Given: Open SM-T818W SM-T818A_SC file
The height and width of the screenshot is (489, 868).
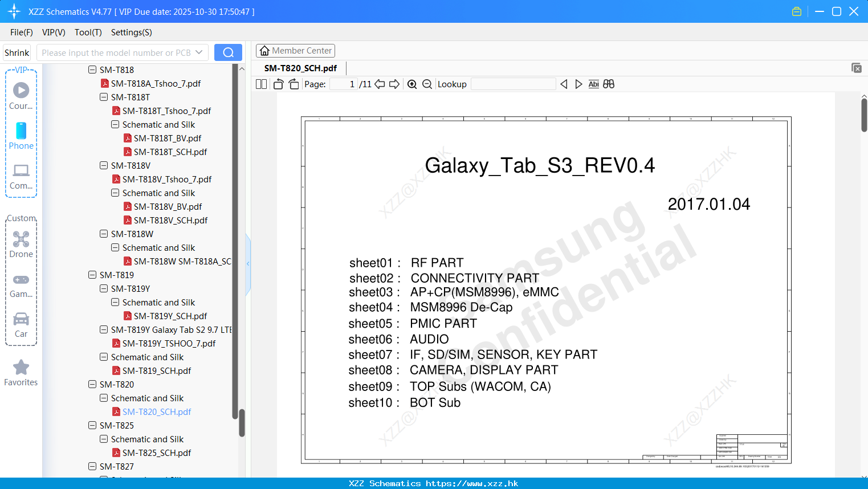Looking at the screenshot, I should (x=182, y=261).
